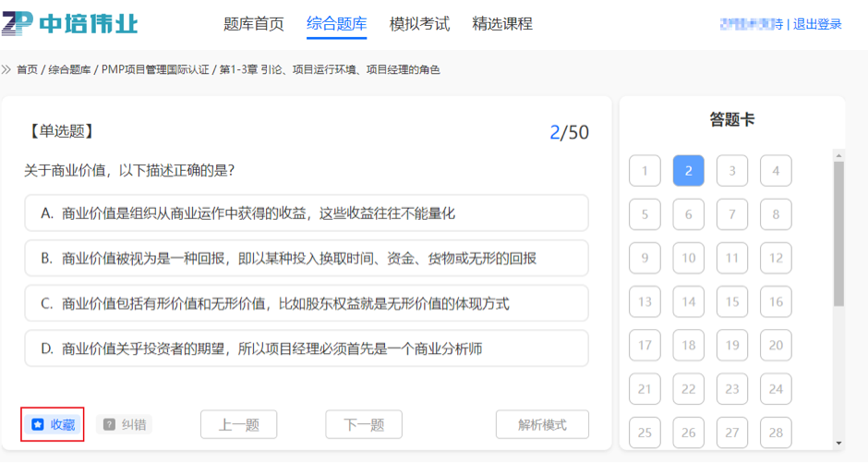Enable 解析模式 button
The width and height of the screenshot is (868, 463).
pos(542,425)
